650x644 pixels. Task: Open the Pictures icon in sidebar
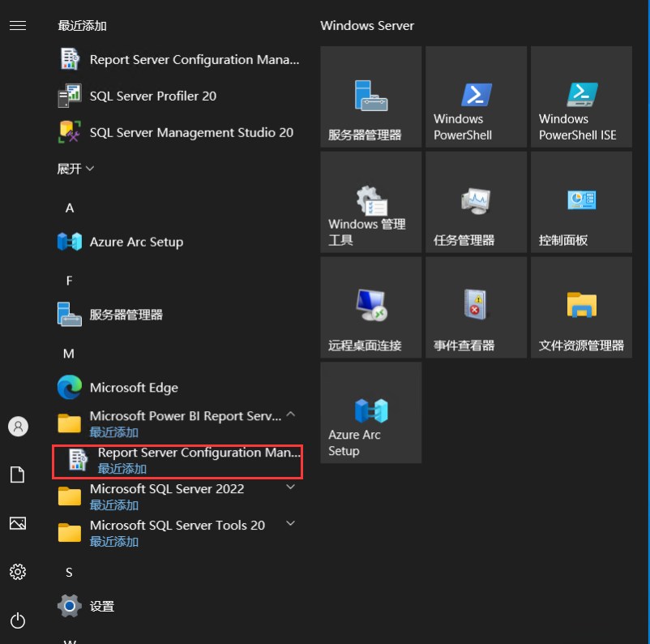pyautogui.click(x=18, y=523)
